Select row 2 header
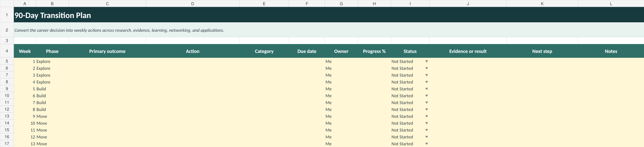The image size is (644, 147). tap(7, 30)
